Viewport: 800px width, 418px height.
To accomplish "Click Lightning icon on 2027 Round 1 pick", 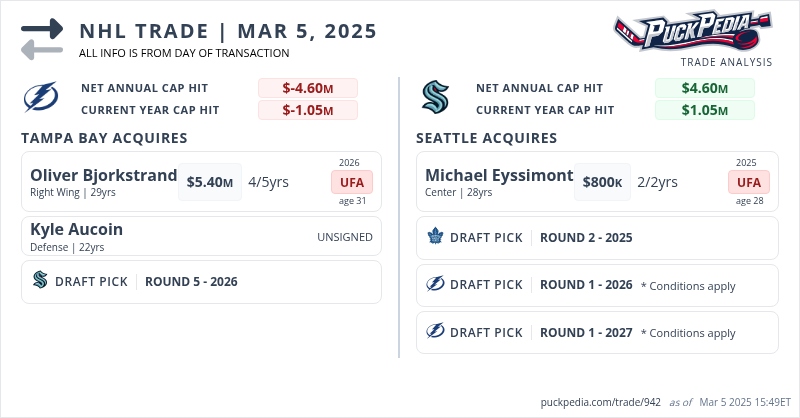I will [x=435, y=332].
